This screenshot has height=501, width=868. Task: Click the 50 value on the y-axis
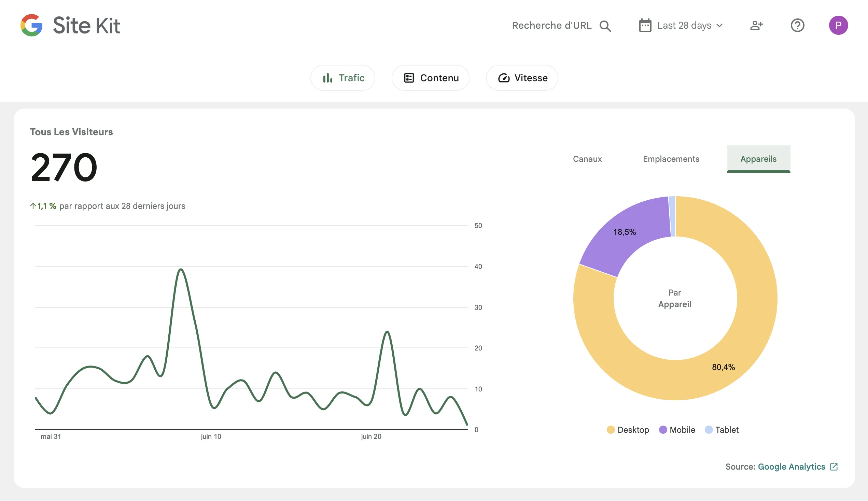tap(478, 226)
